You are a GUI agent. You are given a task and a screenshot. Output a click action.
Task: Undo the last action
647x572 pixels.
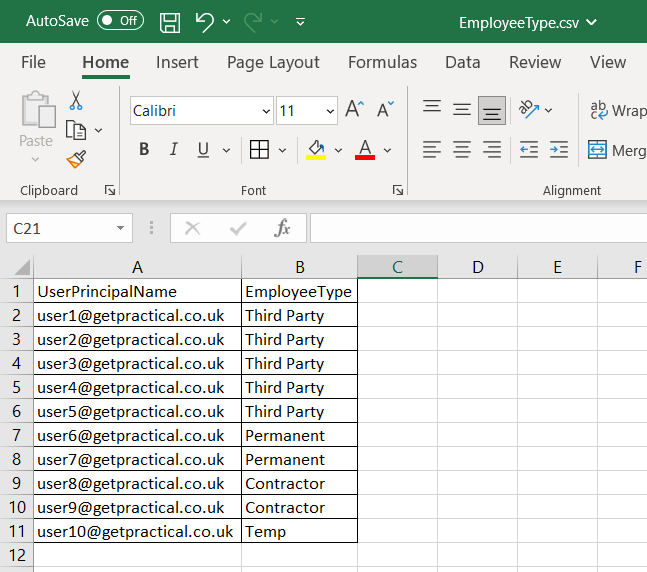click(x=205, y=21)
